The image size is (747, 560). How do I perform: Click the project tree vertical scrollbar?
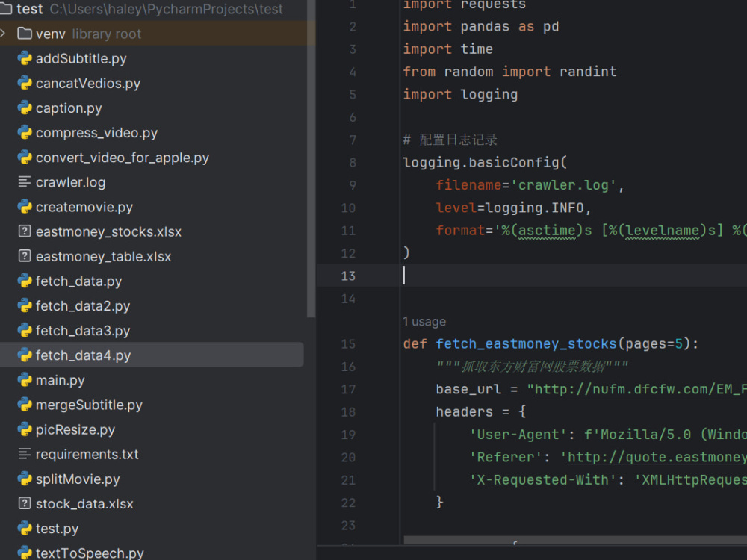[x=311, y=158]
